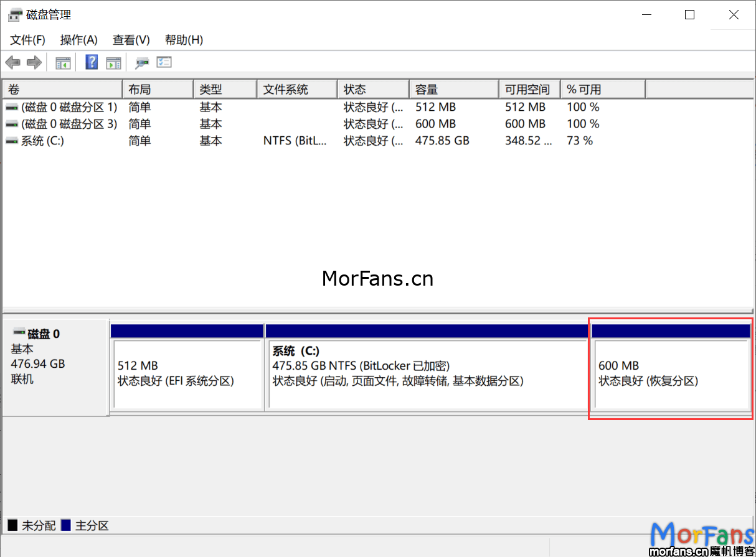The width and height of the screenshot is (756, 557).
Task: Sort by the 布局 column header
Action: click(x=158, y=90)
